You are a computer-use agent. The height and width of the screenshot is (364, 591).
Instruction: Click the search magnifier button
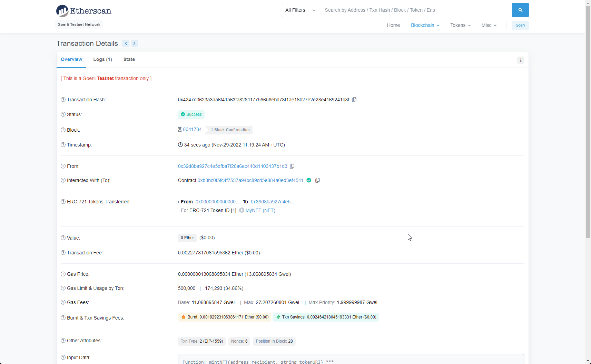tap(520, 10)
